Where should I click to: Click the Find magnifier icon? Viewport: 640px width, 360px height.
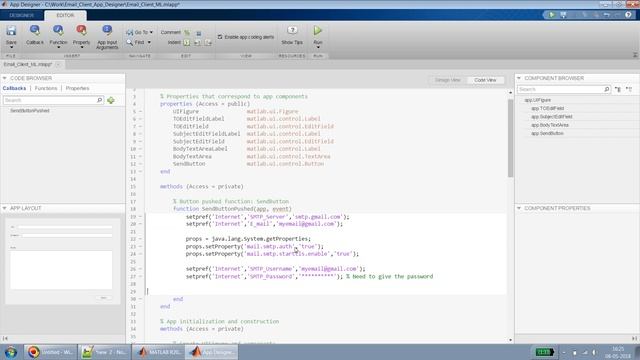tap(130, 42)
